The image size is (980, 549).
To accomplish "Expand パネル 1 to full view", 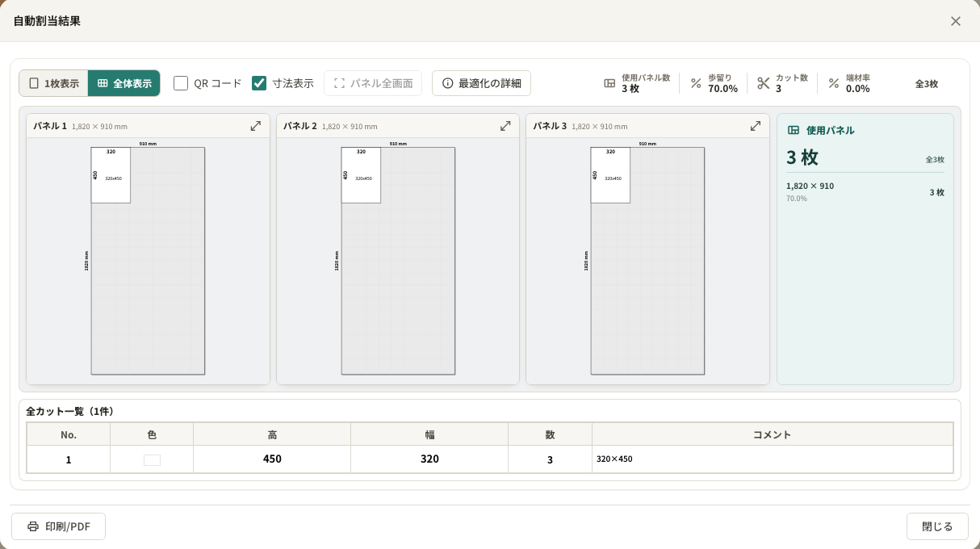I will pyautogui.click(x=255, y=126).
